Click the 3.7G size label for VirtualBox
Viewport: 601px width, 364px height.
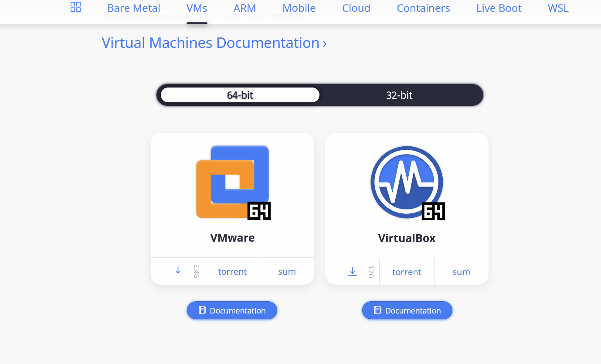pos(371,272)
